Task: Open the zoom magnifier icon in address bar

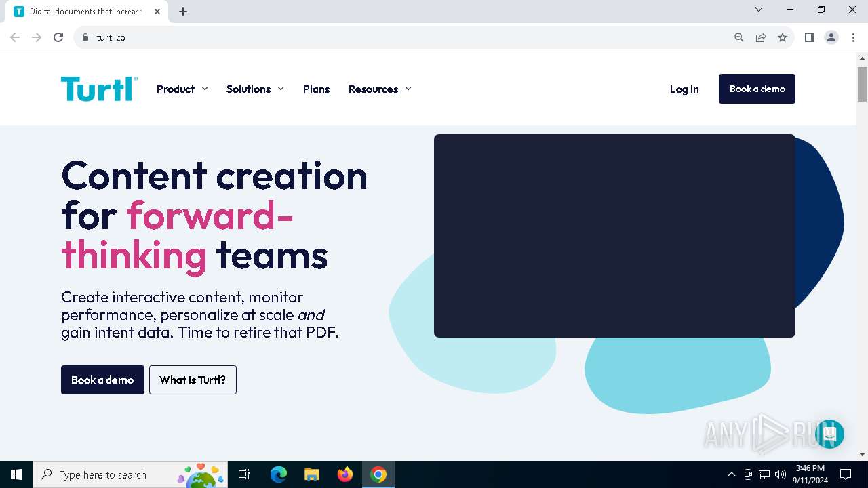Action: (739, 37)
